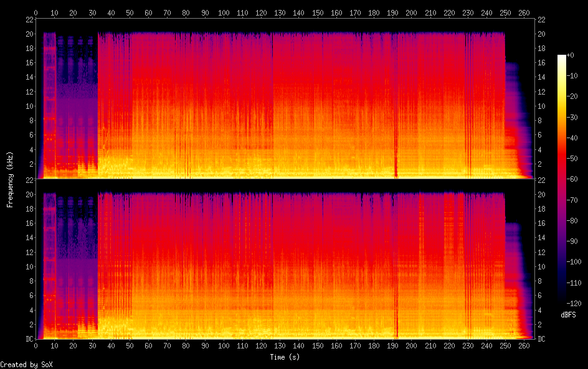The width and height of the screenshot is (588, 369).
Task: Click the '-20' label on color scale
Action: [572, 96]
